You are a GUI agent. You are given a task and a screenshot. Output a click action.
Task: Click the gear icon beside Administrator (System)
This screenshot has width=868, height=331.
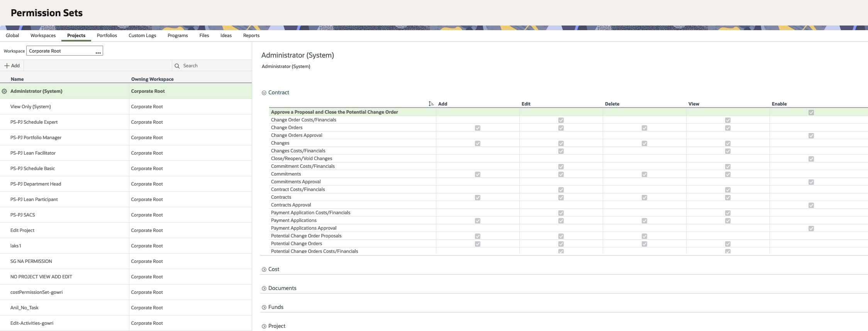tap(4, 91)
